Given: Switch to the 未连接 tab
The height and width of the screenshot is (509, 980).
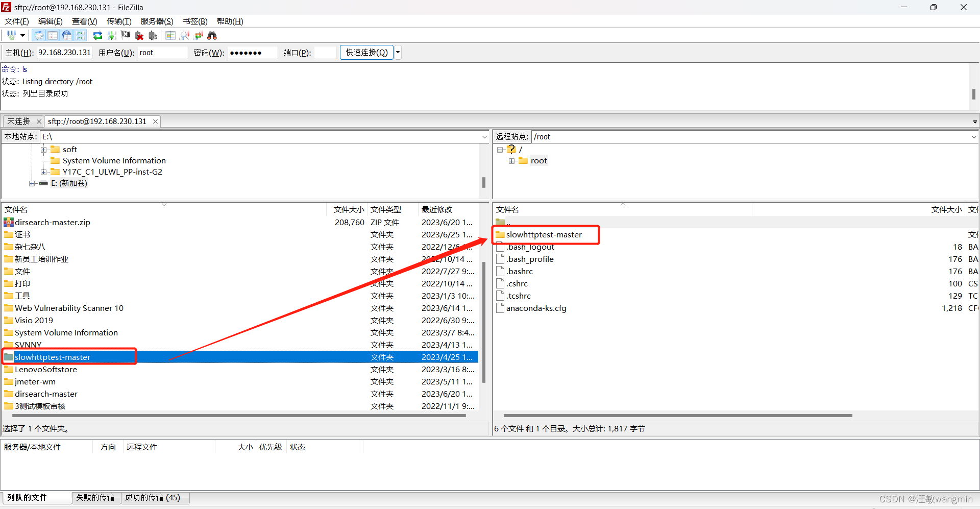Looking at the screenshot, I should 19,121.
